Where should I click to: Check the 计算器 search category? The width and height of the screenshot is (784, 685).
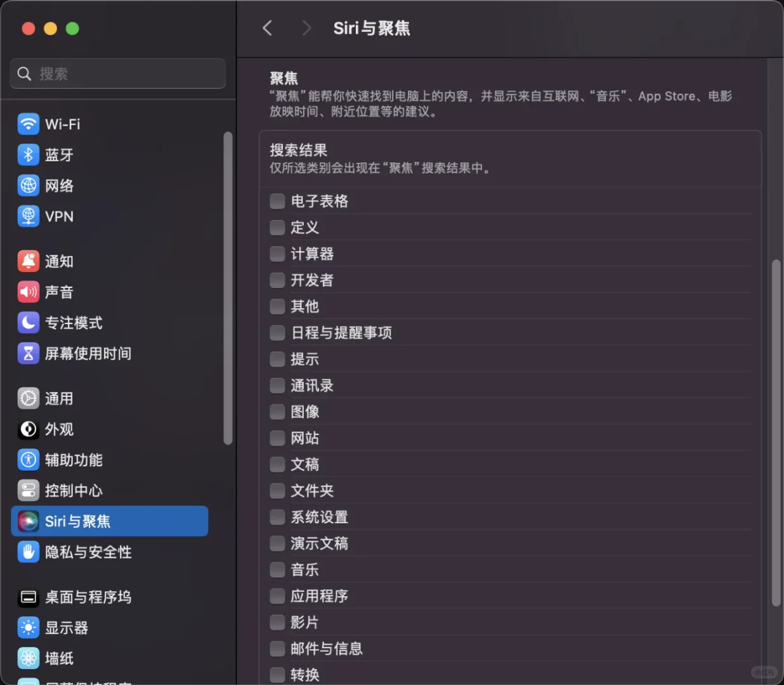[277, 254]
